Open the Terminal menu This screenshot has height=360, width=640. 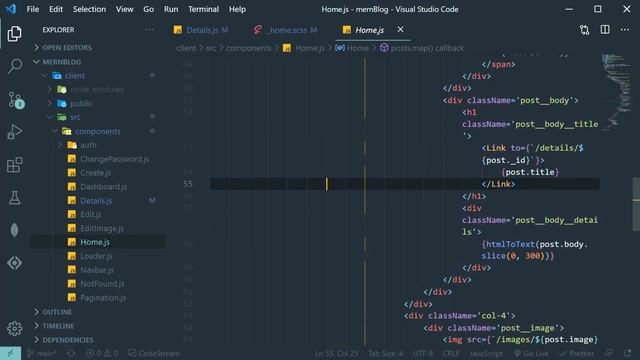click(203, 9)
